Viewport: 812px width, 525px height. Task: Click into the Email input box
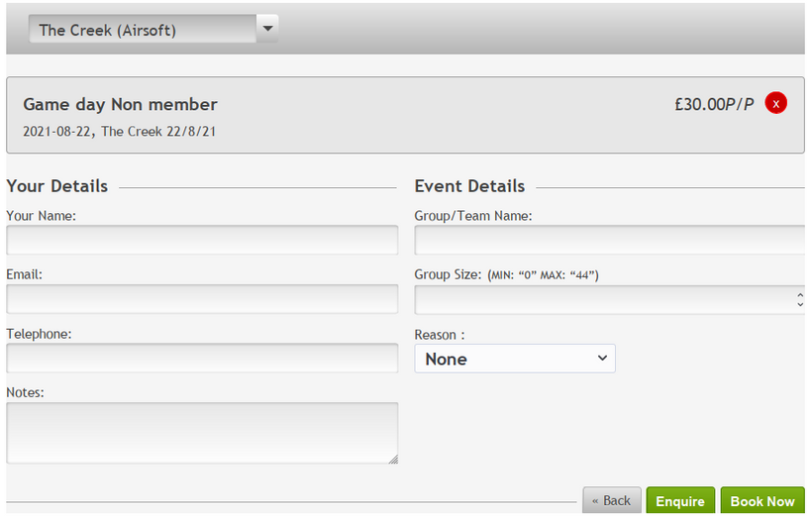pos(202,299)
